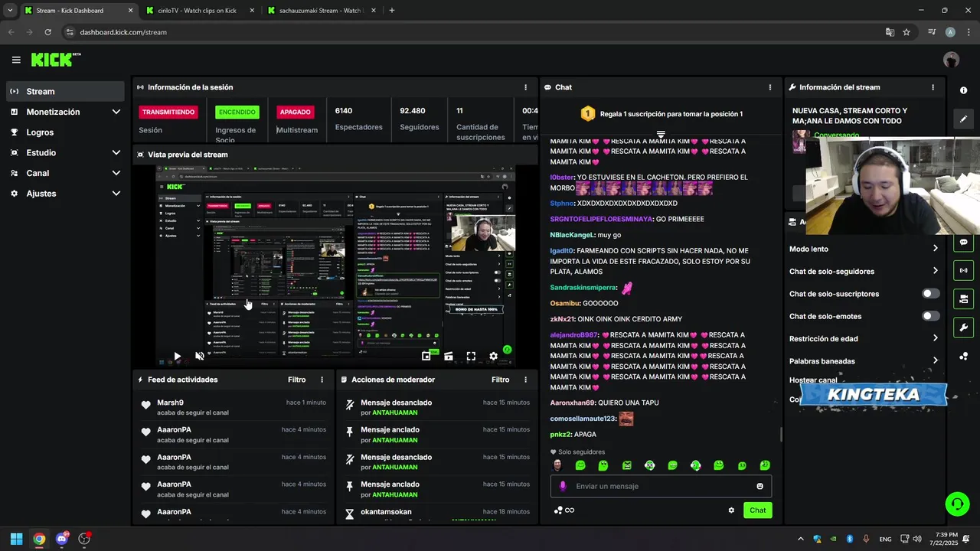The width and height of the screenshot is (980, 551).
Task: Click the browser address bar
Action: (475, 32)
